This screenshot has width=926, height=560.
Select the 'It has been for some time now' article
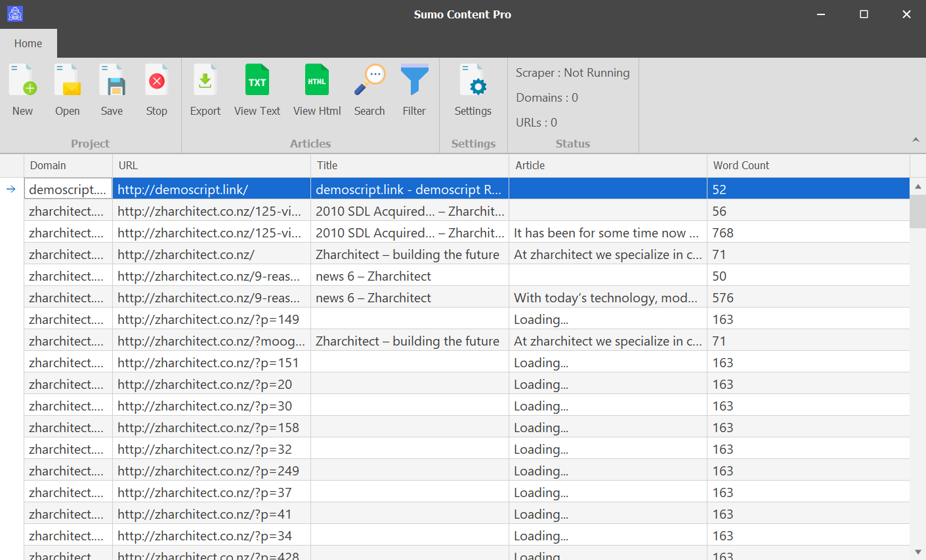(x=608, y=233)
